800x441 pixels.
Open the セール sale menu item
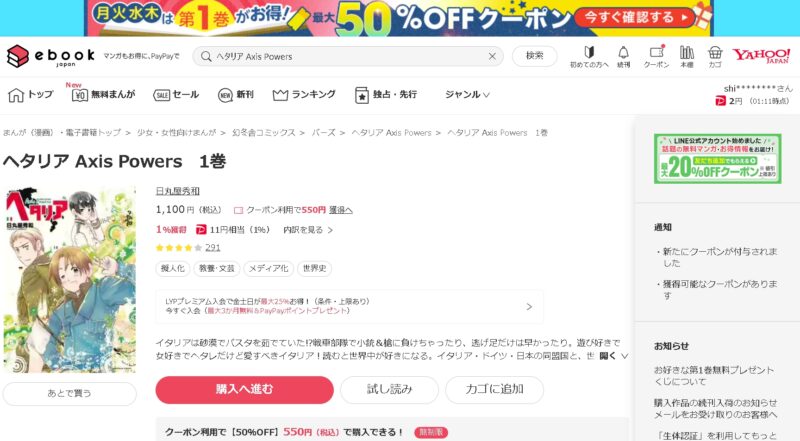(x=176, y=94)
